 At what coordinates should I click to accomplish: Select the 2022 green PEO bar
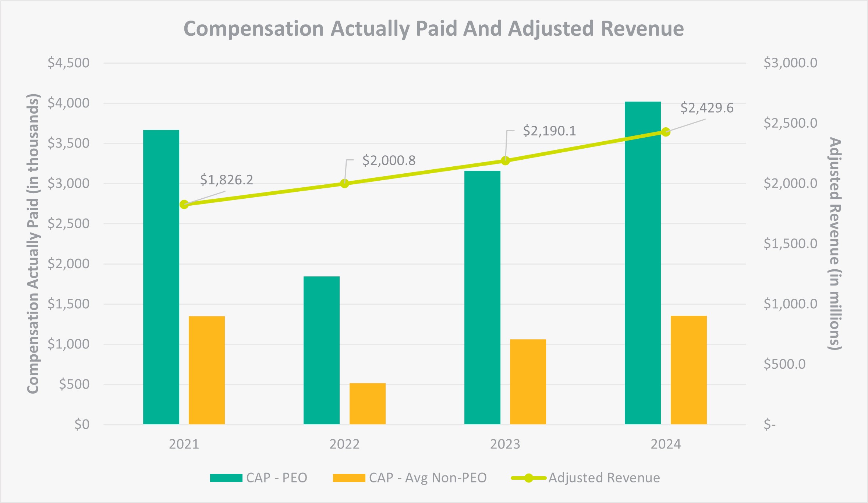(x=322, y=350)
